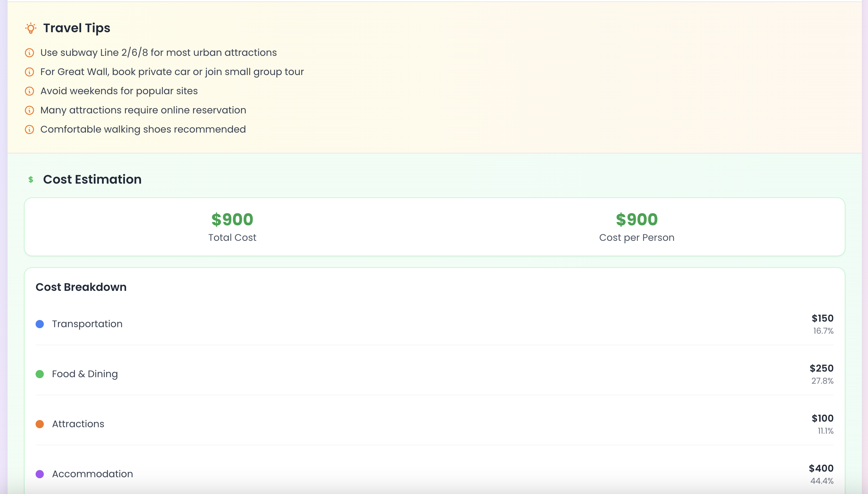Click the Accommodation $400 amount
868x494 pixels.
tap(821, 468)
